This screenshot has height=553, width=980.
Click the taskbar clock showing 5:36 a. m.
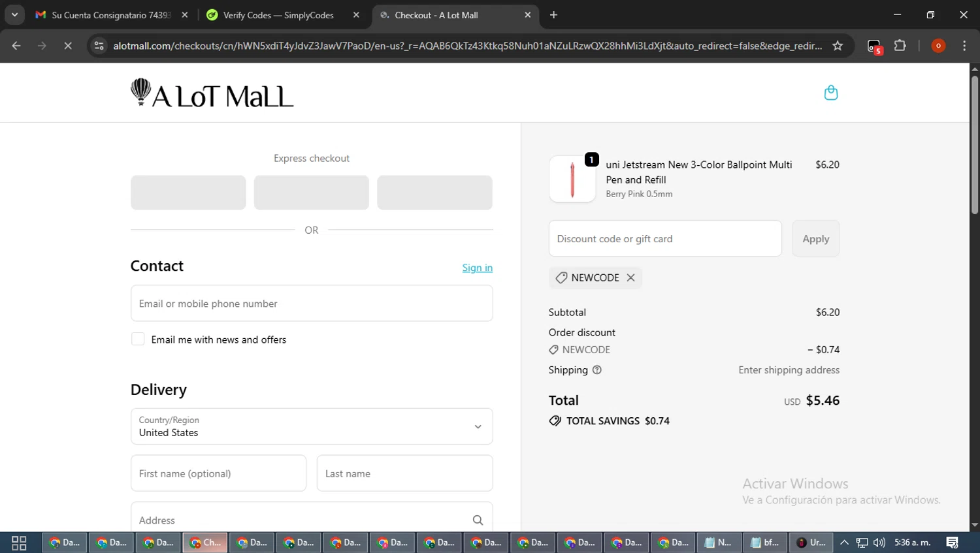pos(913,543)
